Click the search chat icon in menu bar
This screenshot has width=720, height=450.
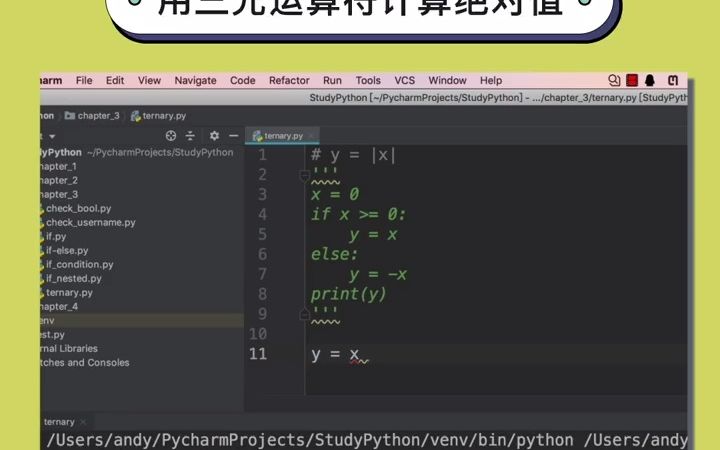(x=614, y=80)
